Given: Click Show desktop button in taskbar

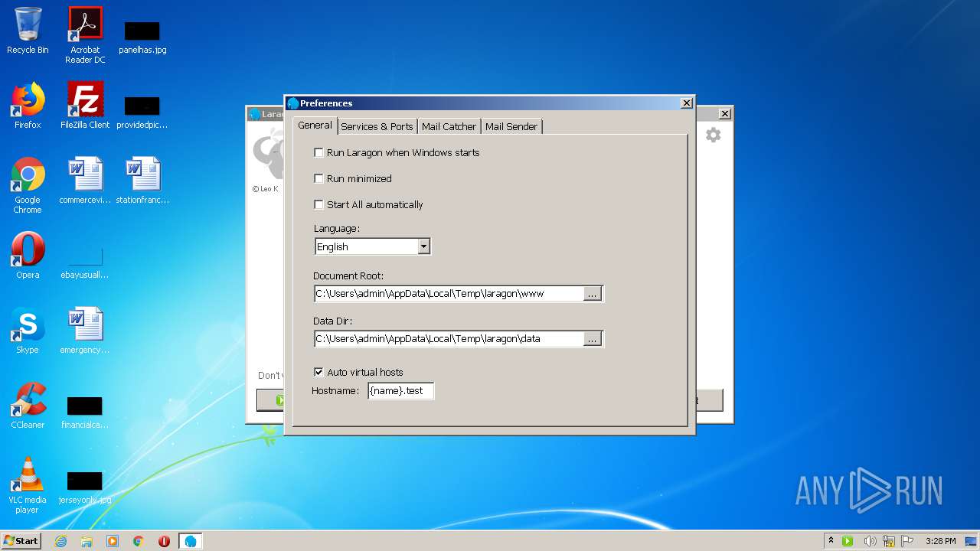Looking at the screenshot, I should coord(972,541).
